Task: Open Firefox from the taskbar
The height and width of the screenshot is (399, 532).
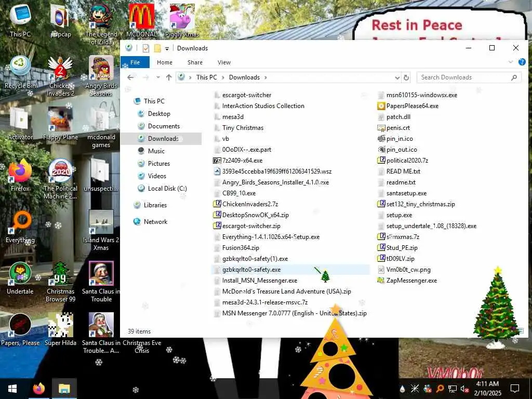Action: [39, 389]
